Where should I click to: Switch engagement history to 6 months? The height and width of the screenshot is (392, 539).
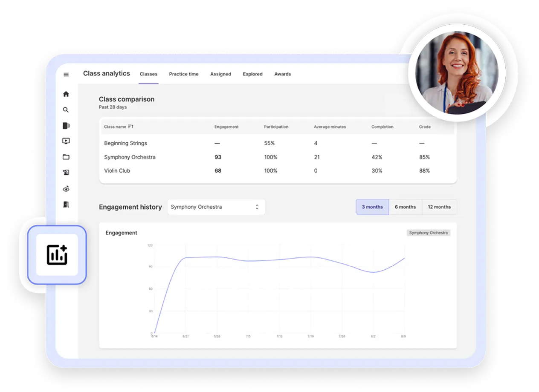(x=406, y=207)
